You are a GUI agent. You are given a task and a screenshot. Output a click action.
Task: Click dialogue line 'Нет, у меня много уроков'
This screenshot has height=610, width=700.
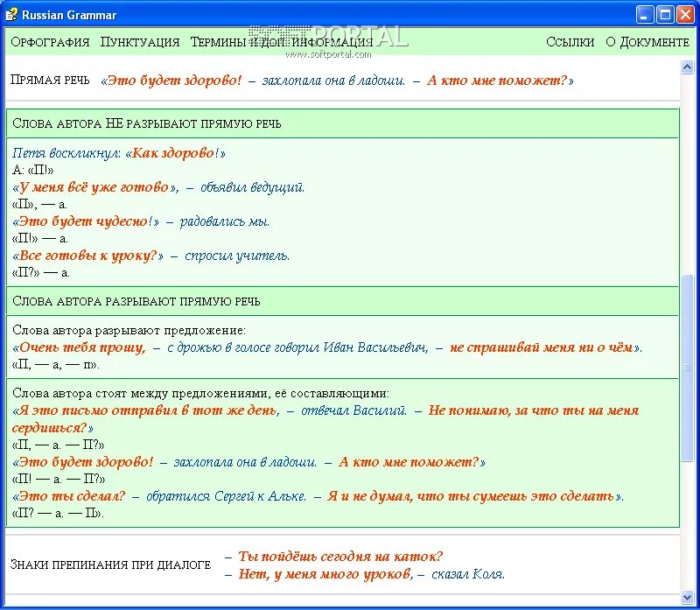[x=324, y=574]
